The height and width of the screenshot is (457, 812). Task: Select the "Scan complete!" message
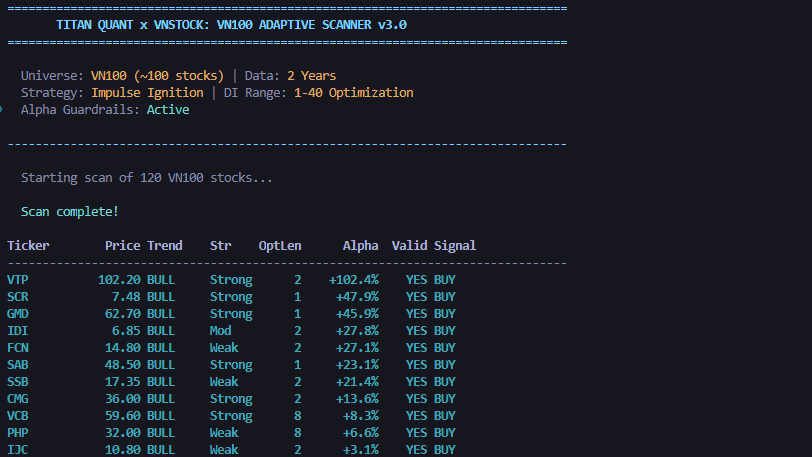(70, 212)
